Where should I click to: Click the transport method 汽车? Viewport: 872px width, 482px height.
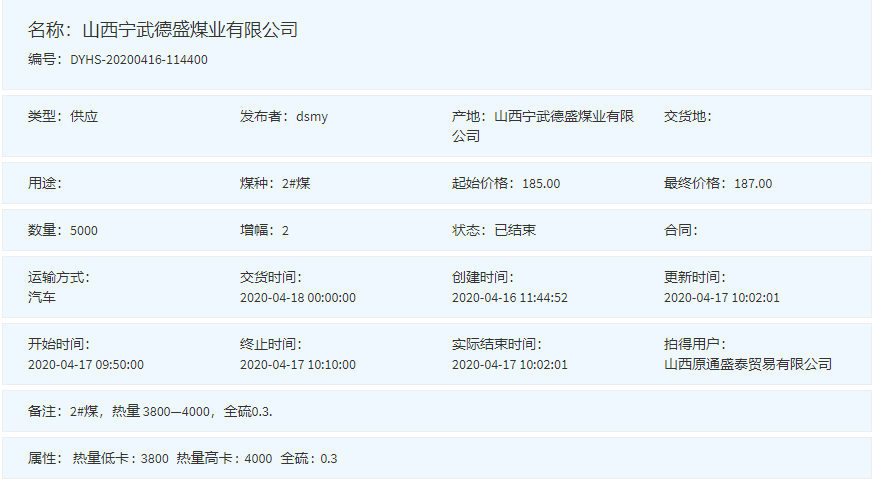pos(42,298)
